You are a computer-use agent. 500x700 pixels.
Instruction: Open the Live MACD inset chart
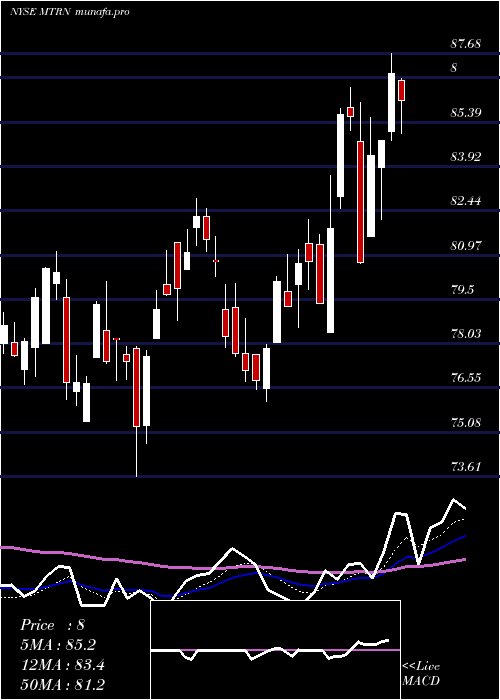tap(275, 650)
